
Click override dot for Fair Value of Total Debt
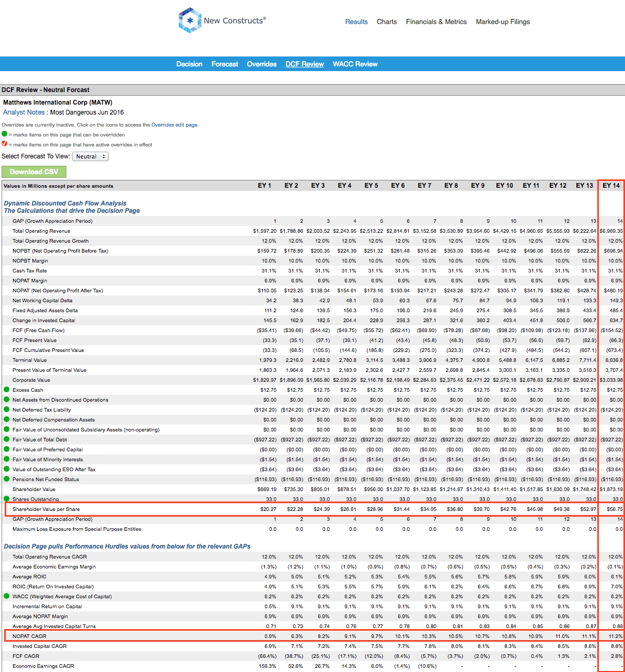pyautogui.click(x=6, y=439)
